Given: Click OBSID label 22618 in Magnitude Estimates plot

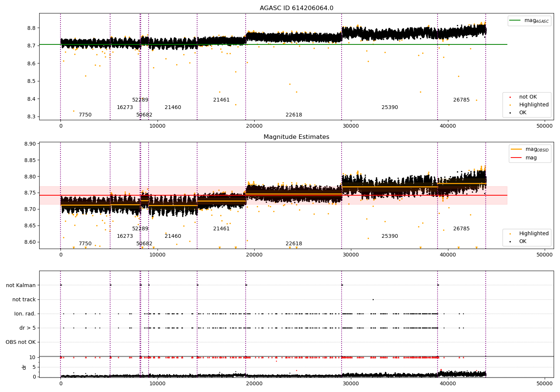Looking at the screenshot, I should (x=294, y=244).
